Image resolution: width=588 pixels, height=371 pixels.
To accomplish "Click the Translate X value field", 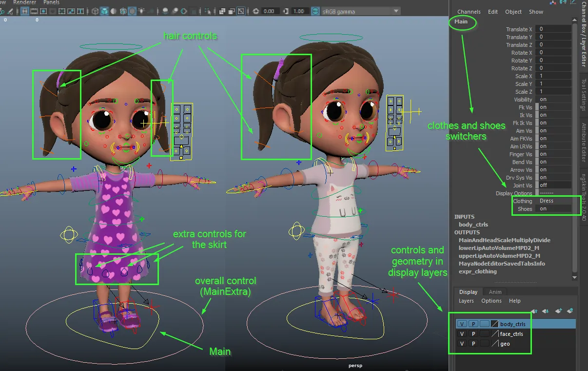I will 554,29.
